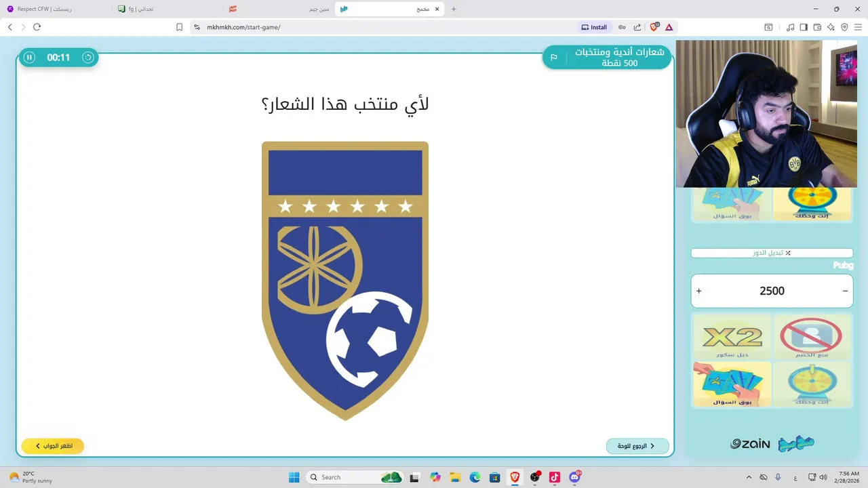Use lower بوق السؤال steal question card
The width and height of the screenshot is (868, 488).
[732, 384]
